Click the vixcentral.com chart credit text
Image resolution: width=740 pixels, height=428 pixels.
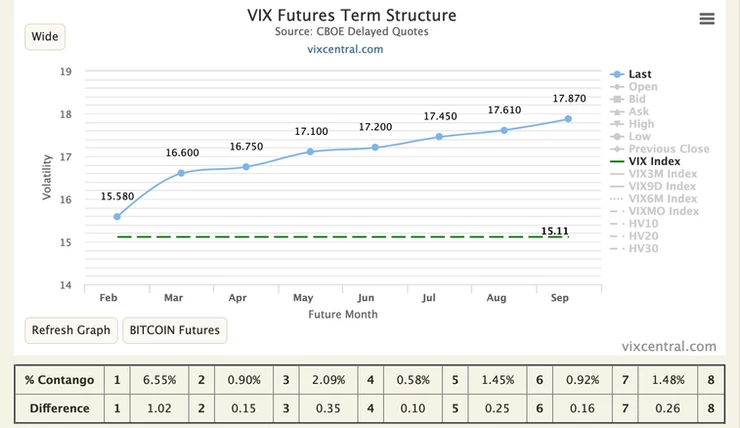pyautogui.click(x=669, y=346)
